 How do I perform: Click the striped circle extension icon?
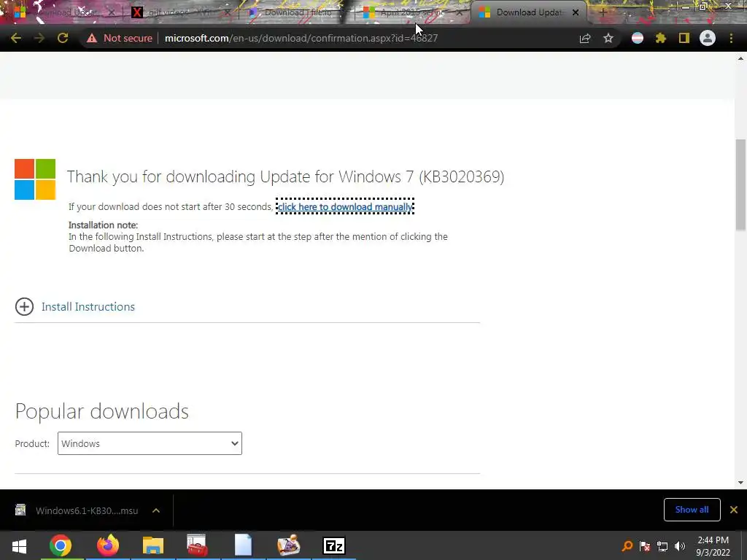point(638,38)
